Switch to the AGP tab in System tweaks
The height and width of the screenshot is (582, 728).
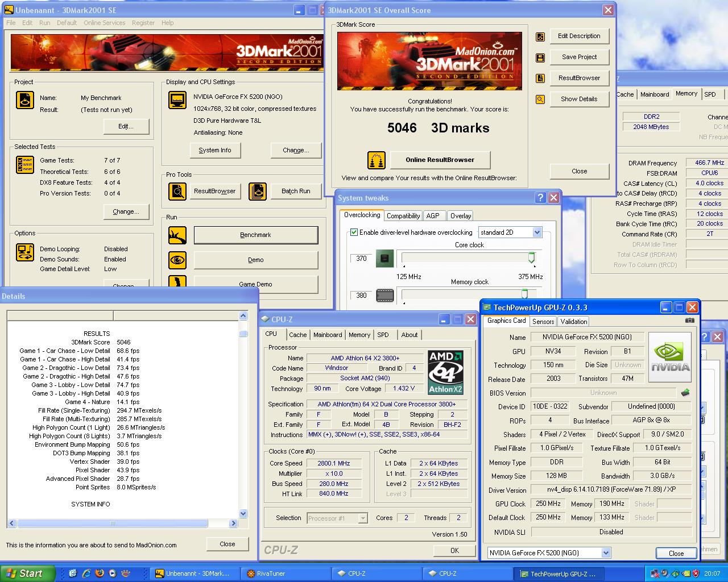(x=433, y=216)
